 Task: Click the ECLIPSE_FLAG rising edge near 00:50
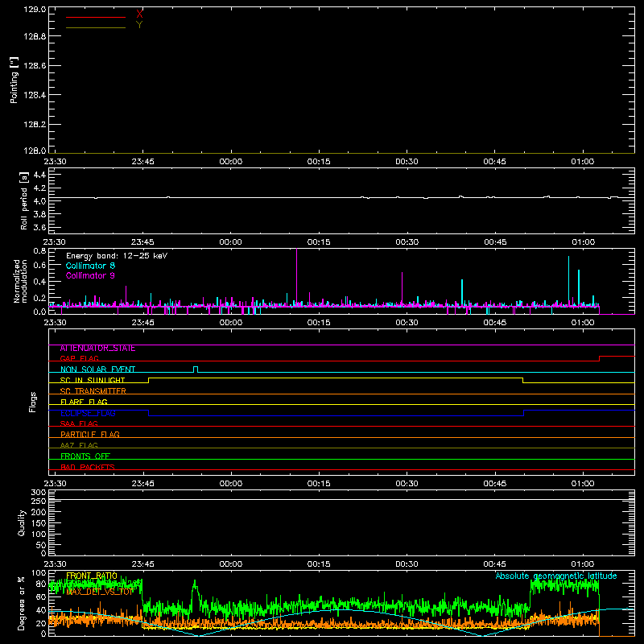tap(524, 413)
